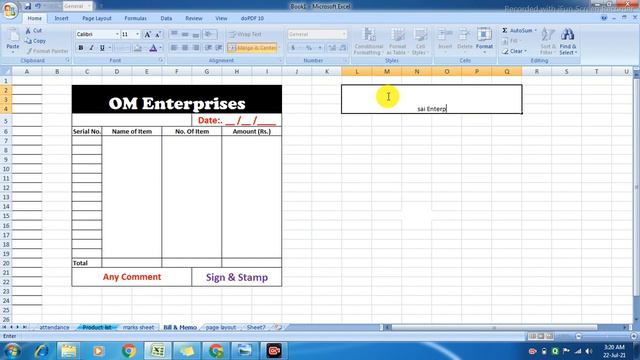Open the Office button menu
Screen dimensions: 640x360
[x=10, y=10]
